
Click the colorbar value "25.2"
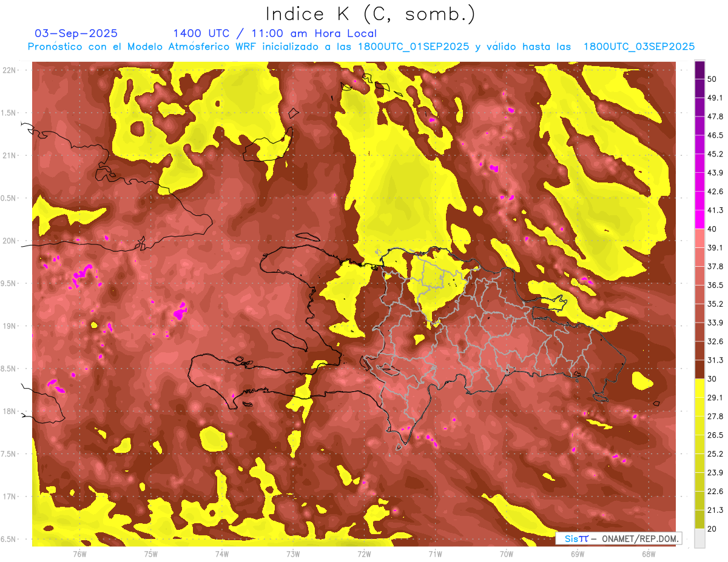(715, 454)
